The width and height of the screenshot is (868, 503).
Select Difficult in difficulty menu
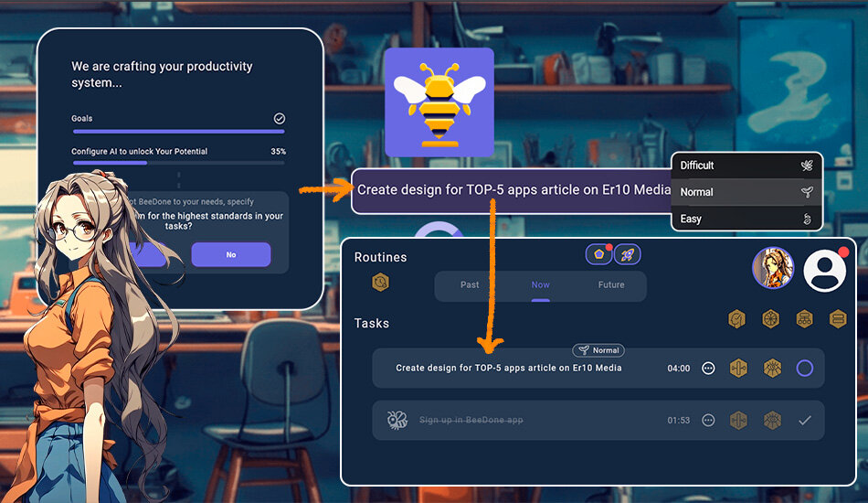(746, 166)
